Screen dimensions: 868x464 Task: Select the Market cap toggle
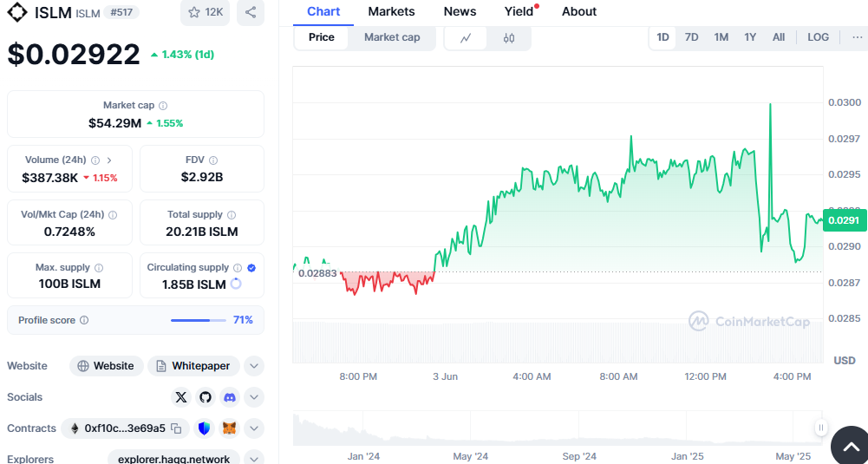392,37
